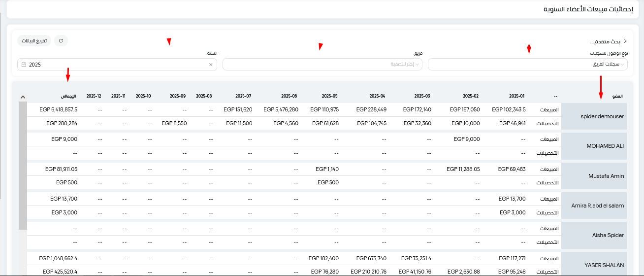Collapse the بحث متقدم advanced search section
The height and width of the screenshot is (276, 644).
[625, 41]
